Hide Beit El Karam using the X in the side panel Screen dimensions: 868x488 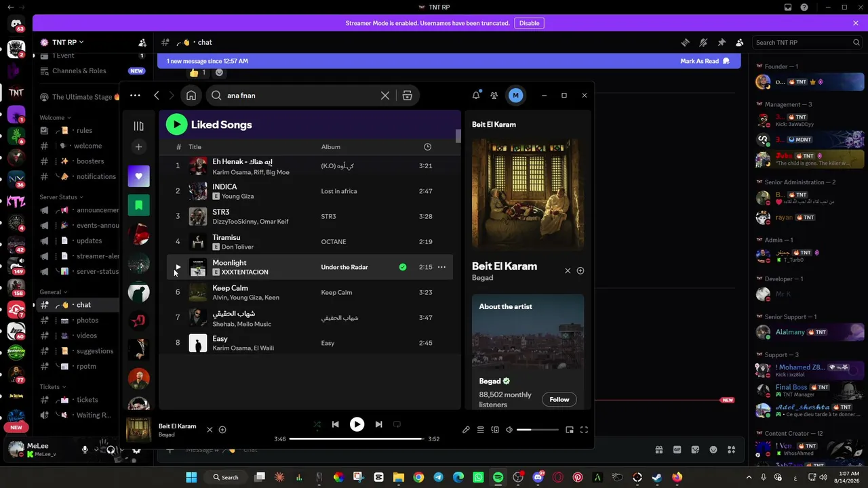[x=568, y=270]
